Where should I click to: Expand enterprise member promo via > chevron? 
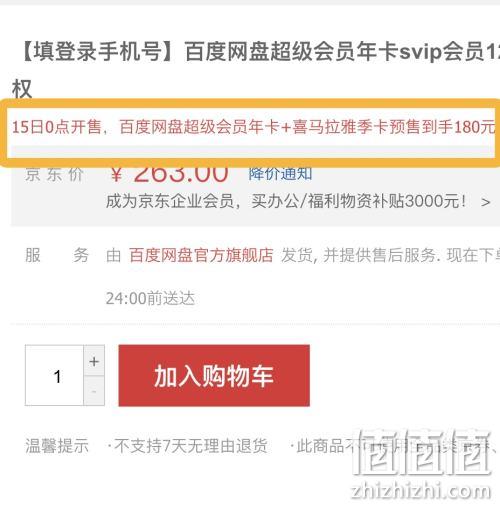click(x=486, y=202)
